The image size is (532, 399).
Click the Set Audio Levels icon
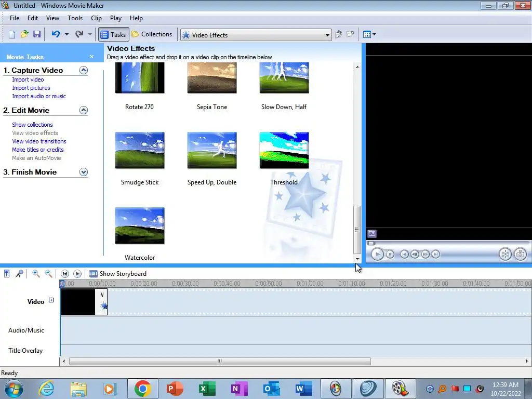7,273
